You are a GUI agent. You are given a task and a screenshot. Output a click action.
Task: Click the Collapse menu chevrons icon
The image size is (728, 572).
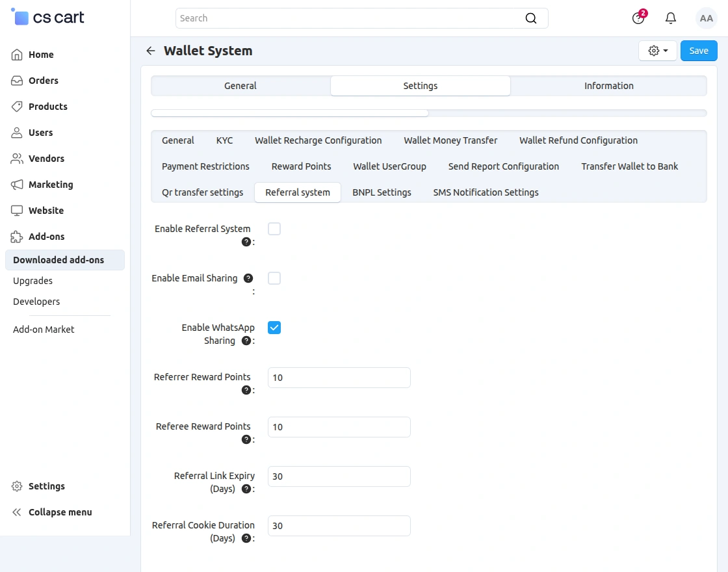point(17,512)
